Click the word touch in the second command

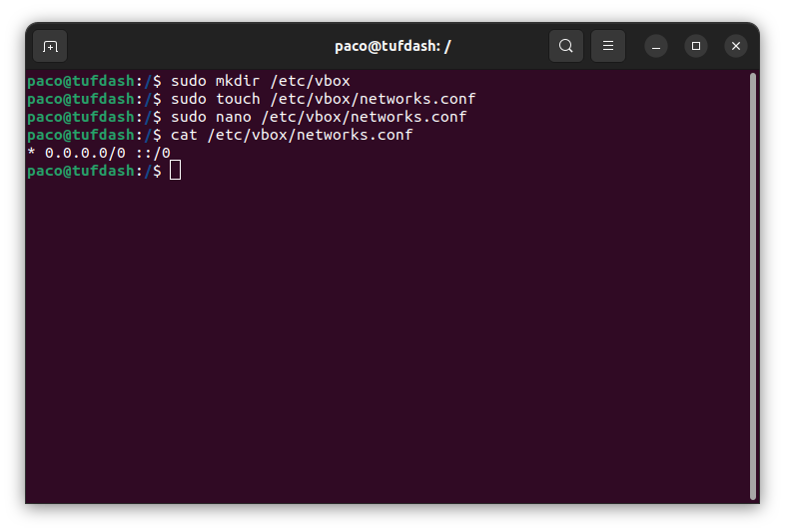(x=238, y=99)
